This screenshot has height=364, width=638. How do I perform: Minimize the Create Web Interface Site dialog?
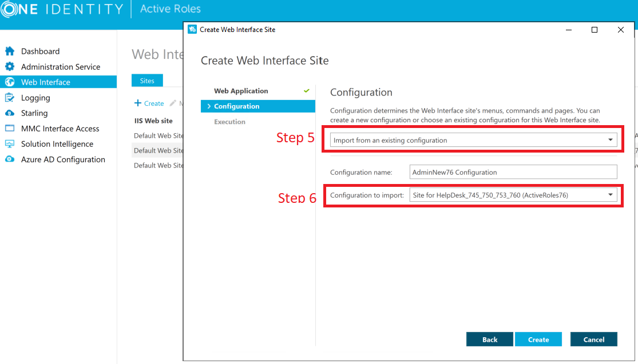click(569, 30)
